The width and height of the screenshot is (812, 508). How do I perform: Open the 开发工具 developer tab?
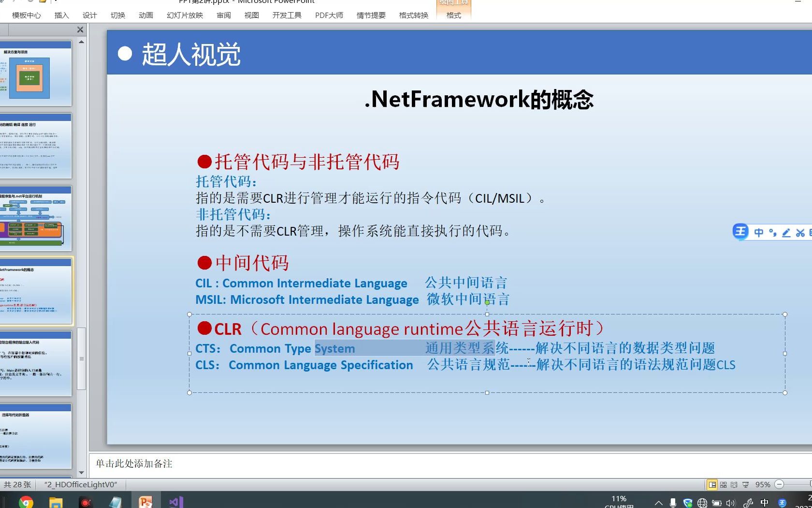287,15
